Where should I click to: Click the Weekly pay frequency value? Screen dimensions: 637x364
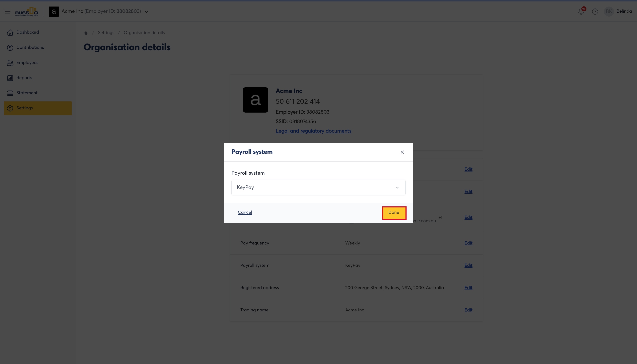(352, 243)
